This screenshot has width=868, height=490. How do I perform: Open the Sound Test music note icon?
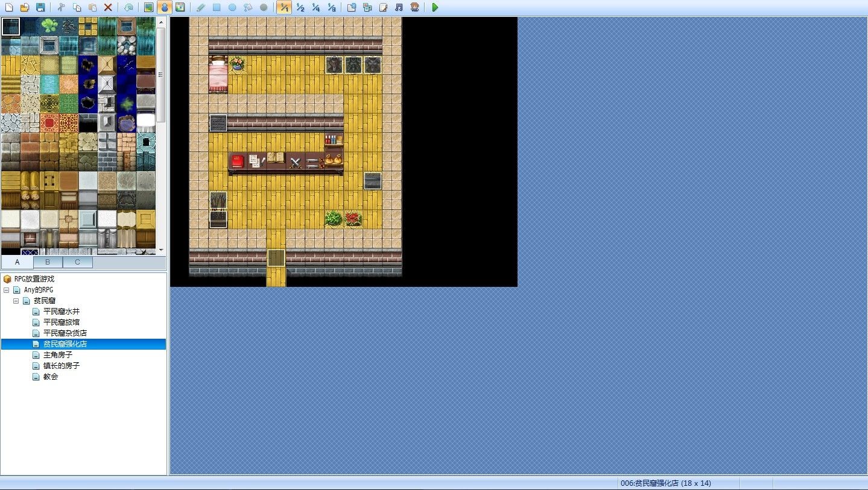[399, 7]
